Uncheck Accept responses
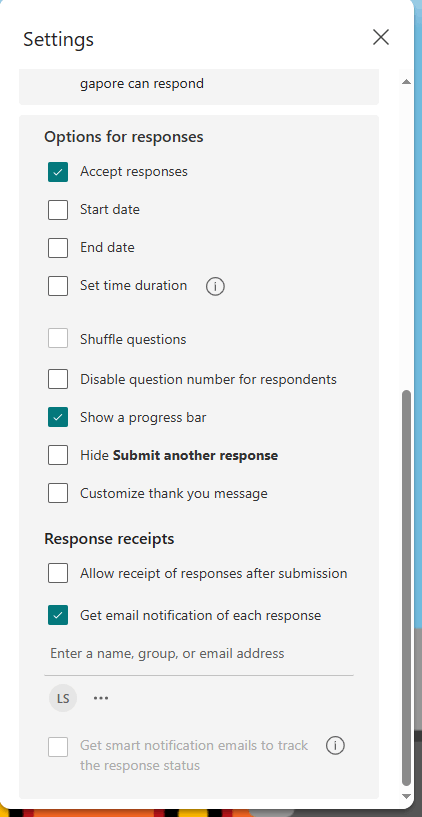The height and width of the screenshot is (817, 422). (58, 172)
